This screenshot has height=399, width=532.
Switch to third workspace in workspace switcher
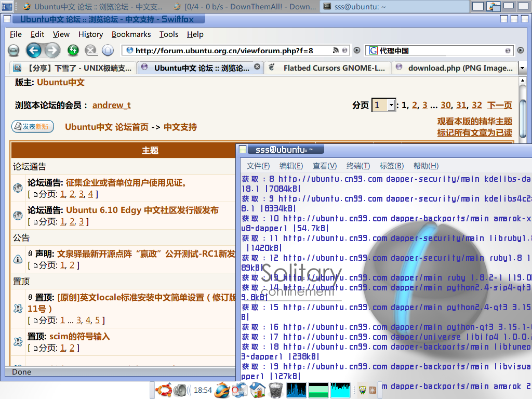(509, 6)
